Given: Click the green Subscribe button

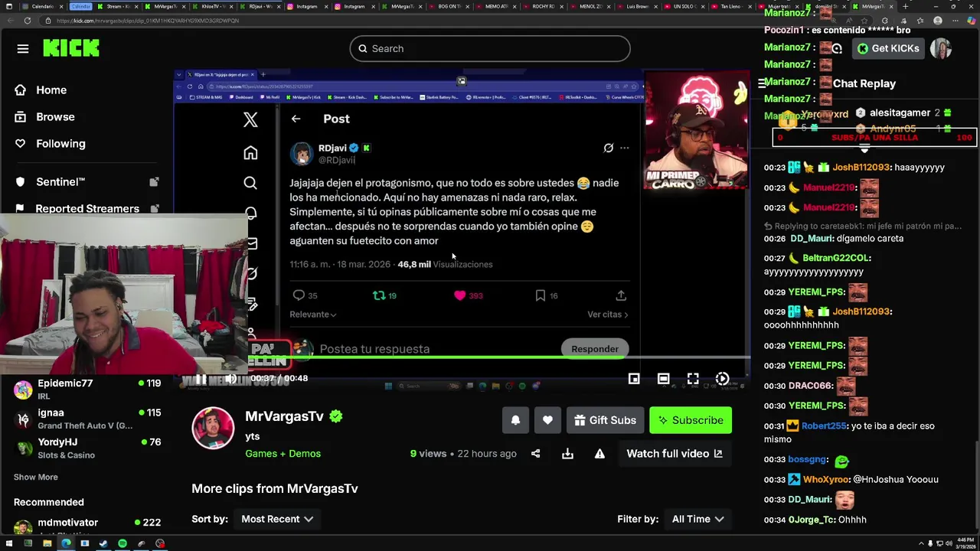Looking at the screenshot, I should pos(691,420).
